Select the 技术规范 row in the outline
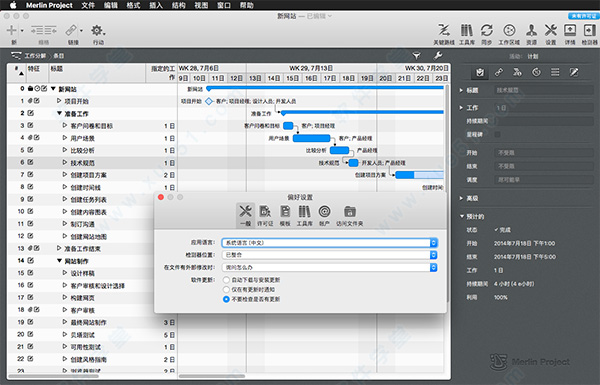Screen dimensions: 600x385 (x=92, y=163)
